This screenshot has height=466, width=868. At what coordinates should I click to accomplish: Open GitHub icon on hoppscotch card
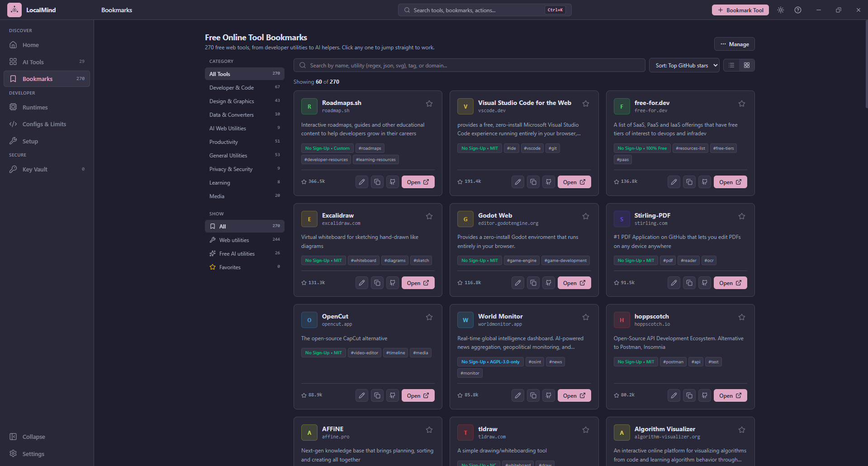(x=705, y=395)
